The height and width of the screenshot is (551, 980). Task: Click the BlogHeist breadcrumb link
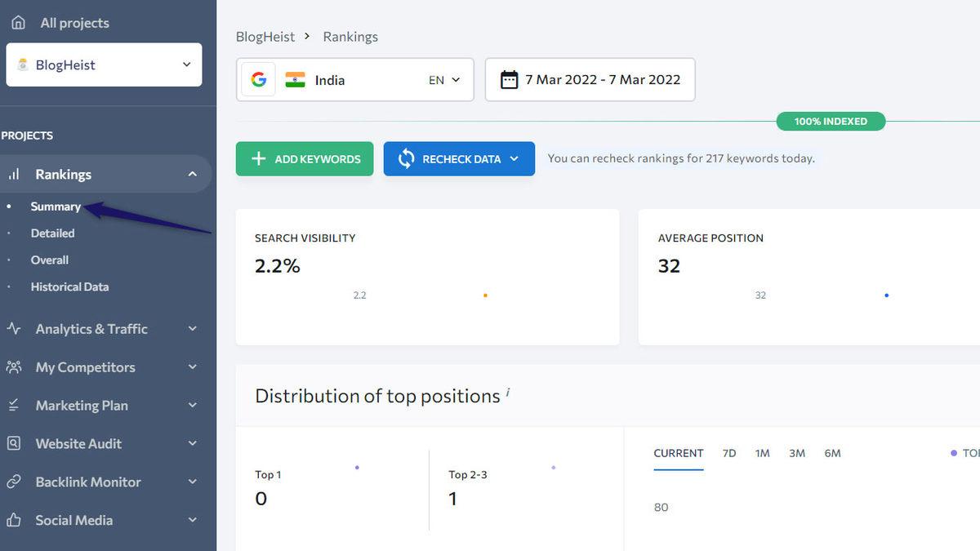point(265,37)
